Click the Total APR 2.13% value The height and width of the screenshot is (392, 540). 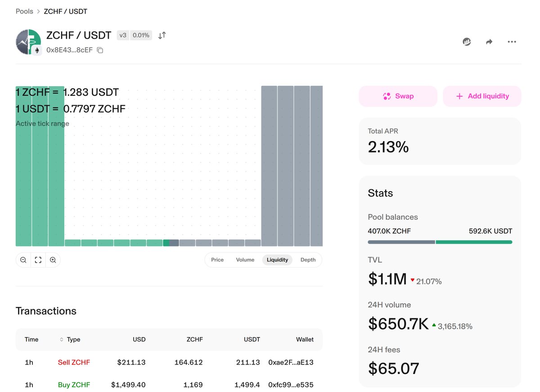pos(388,147)
